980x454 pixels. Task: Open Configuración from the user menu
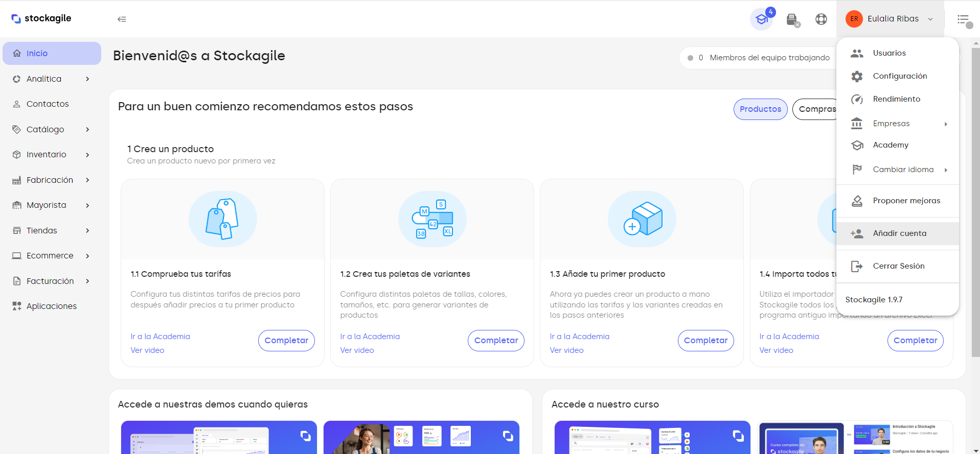(x=898, y=76)
